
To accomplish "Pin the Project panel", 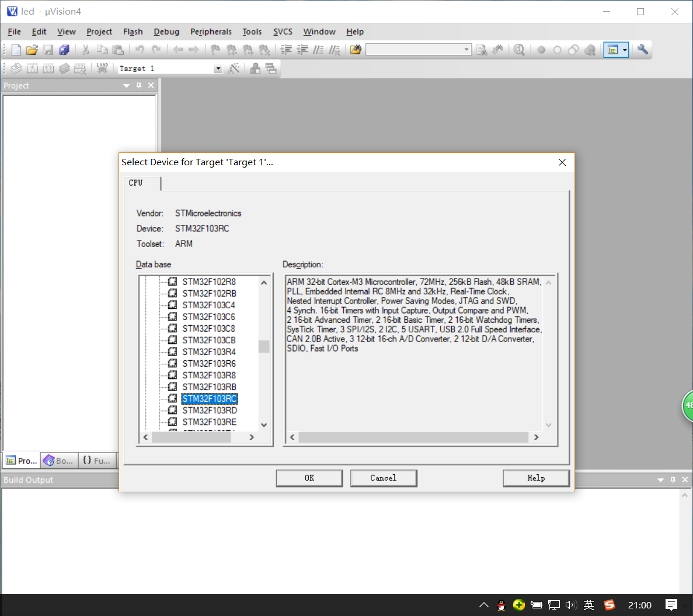I will [x=139, y=85].
